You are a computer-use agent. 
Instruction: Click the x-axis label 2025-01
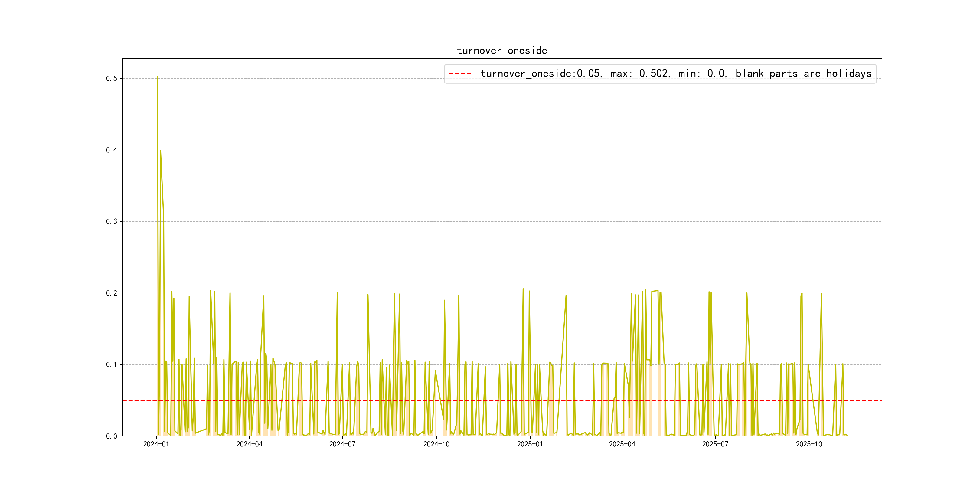(530, 444)
